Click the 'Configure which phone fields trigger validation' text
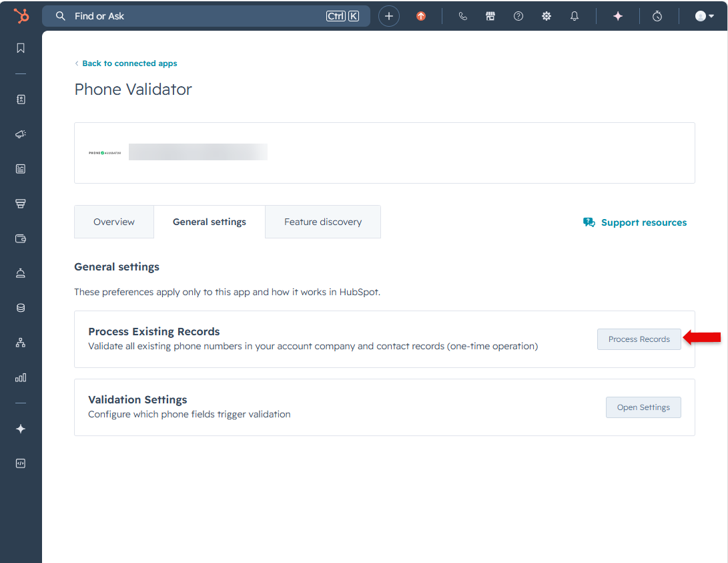The height and width of the screenshot is (563, 728). coord(190,414)
